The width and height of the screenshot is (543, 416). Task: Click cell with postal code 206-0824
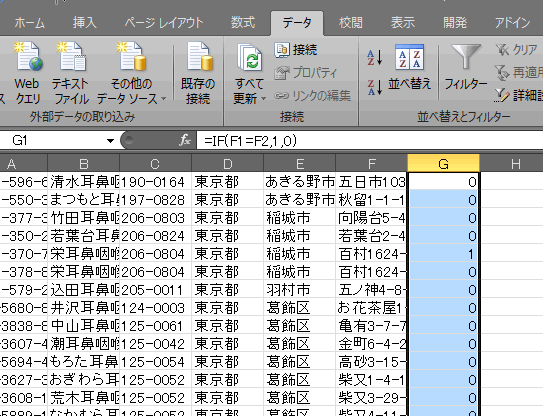[155, 236]
